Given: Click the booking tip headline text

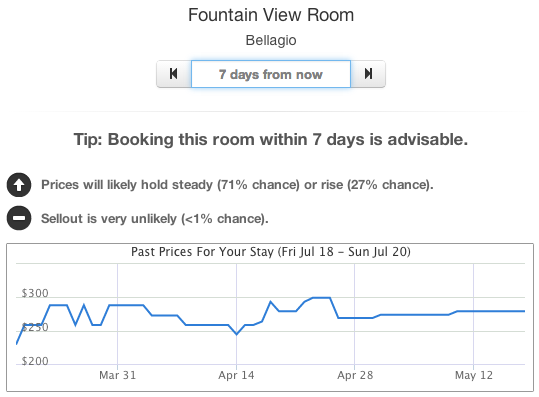Looking at the screenshot, I should click(x=271, y=140).
